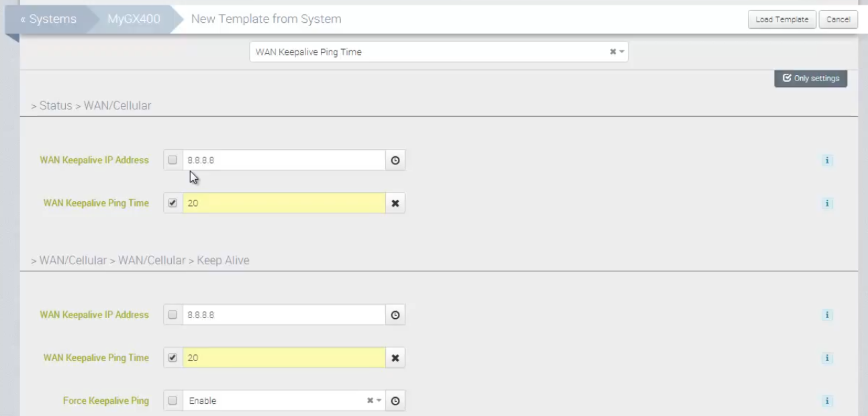Clear the Force Keepalive Ping Enable selection

(x=369, y=401)
